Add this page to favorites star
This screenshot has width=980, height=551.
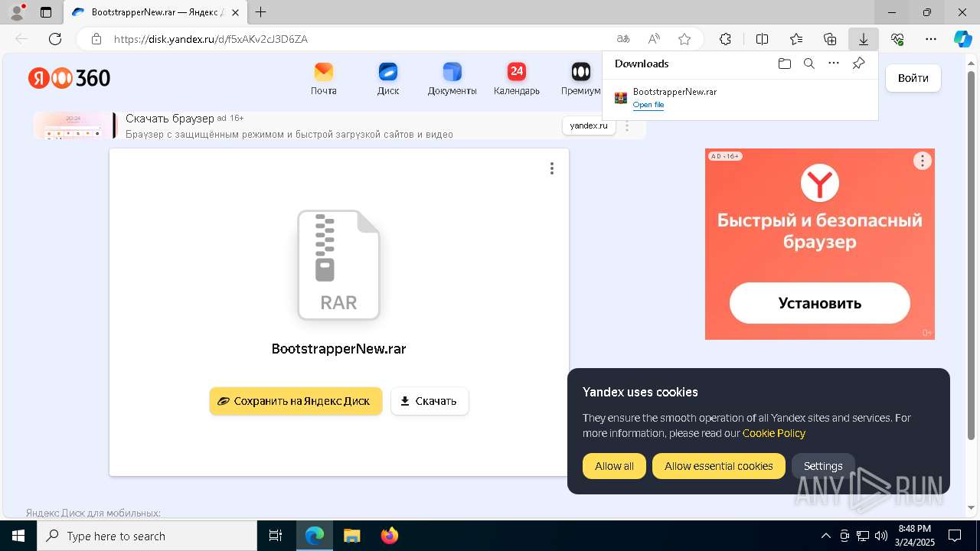684,39
